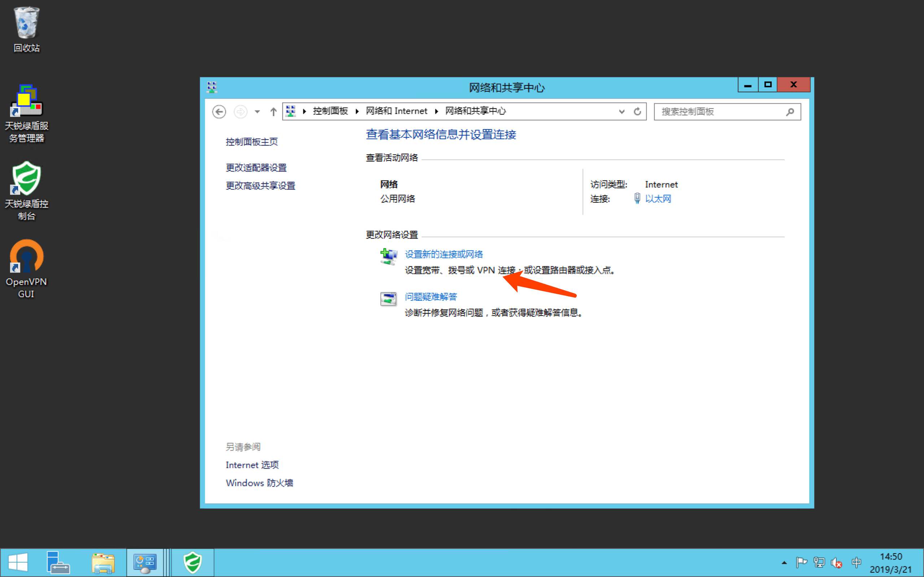924x577 pixels.
Task: Open the 以太网 connection link
Action: pyautogui.click(x=658, y=199)
